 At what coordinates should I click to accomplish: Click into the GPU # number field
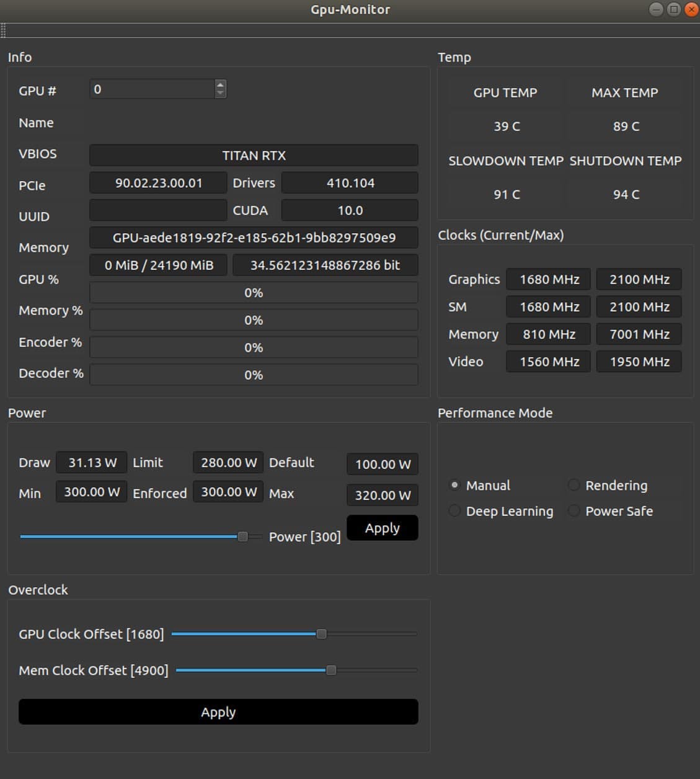(x=153, y=89)
